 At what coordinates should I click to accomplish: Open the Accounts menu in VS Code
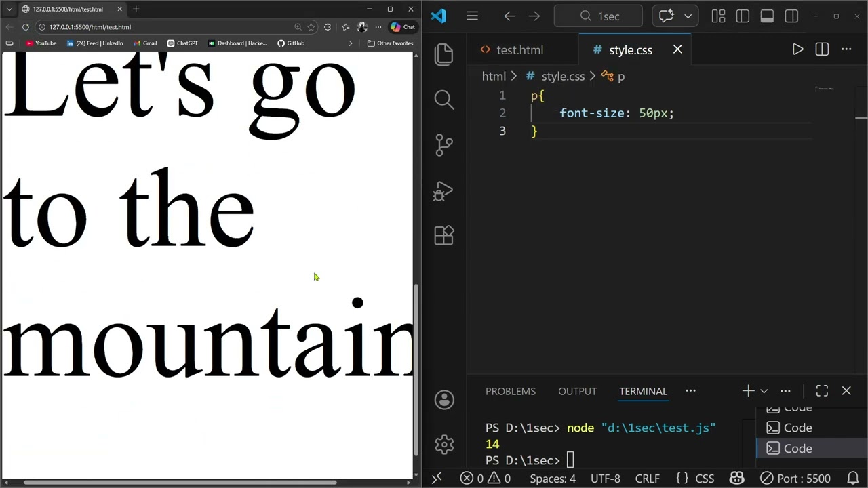click(x=444, y=400)
